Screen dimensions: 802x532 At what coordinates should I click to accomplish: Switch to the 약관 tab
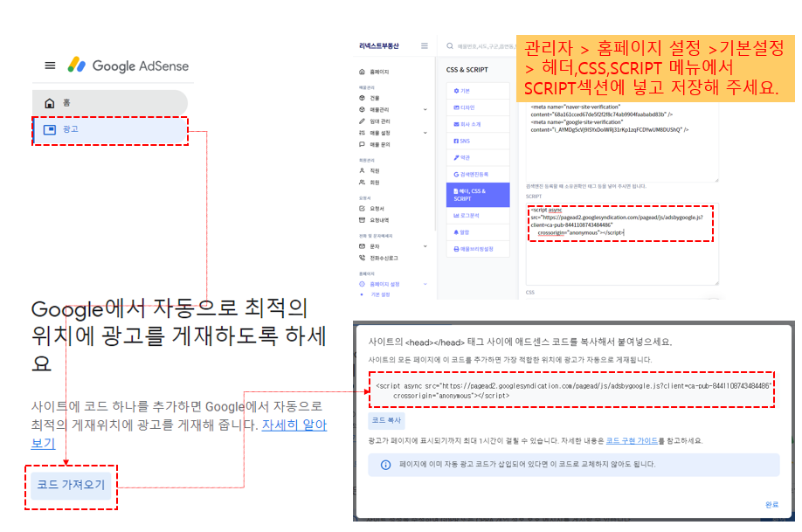(x=478, y=157)
